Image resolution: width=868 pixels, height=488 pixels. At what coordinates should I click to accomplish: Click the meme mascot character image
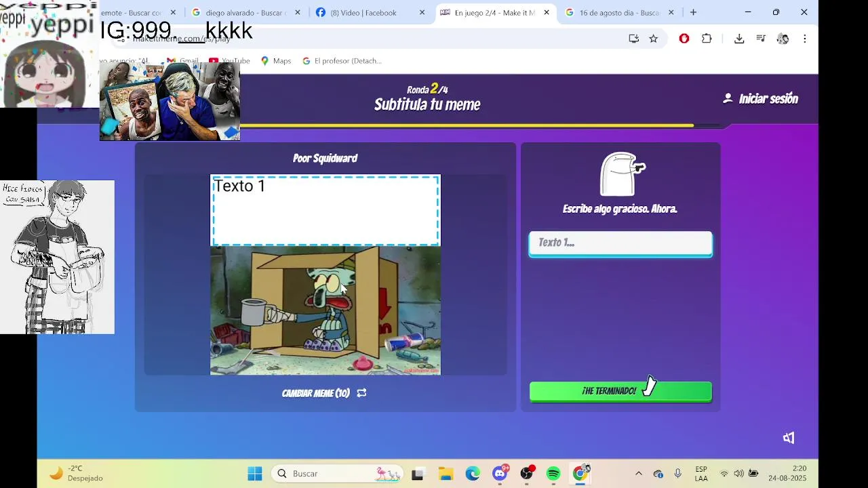click(x=623, y=174)
